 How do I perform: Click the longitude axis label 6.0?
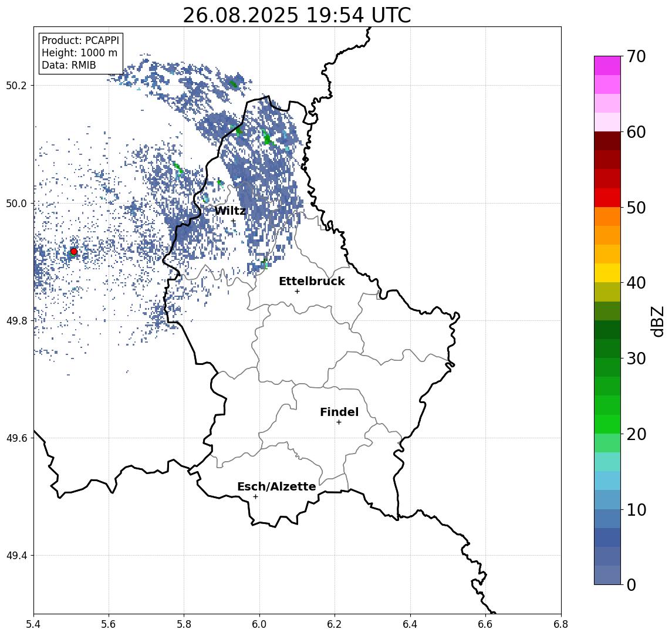point(259,624)
